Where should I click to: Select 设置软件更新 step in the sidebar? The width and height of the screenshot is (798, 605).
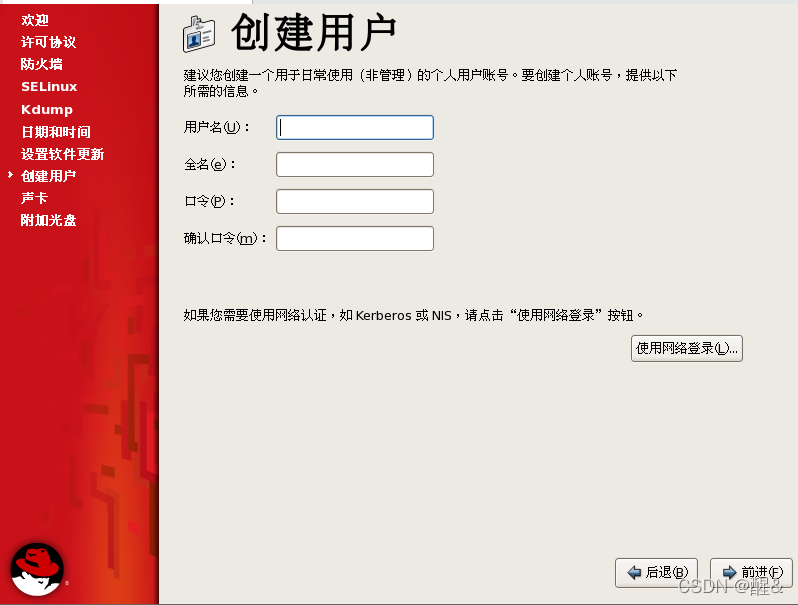(62, 154)
